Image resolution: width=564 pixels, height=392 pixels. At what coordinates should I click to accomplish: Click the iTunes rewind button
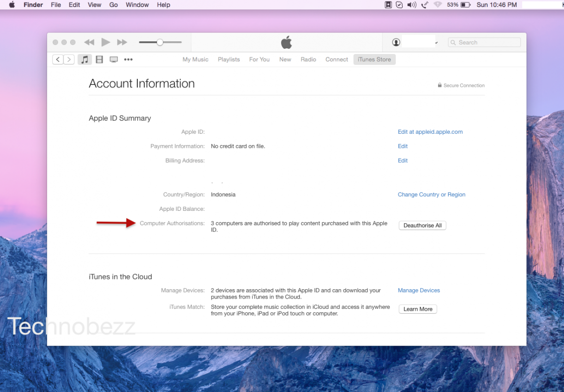(x=89, y=42)
